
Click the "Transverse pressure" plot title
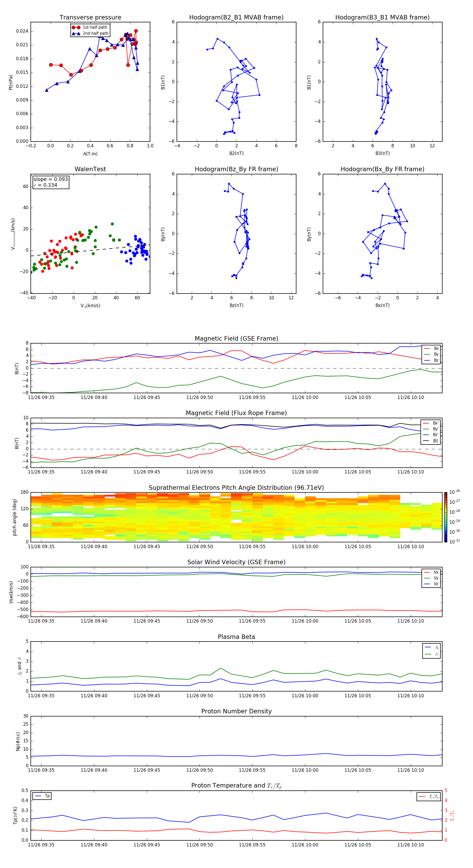click(x=90, y=18)
